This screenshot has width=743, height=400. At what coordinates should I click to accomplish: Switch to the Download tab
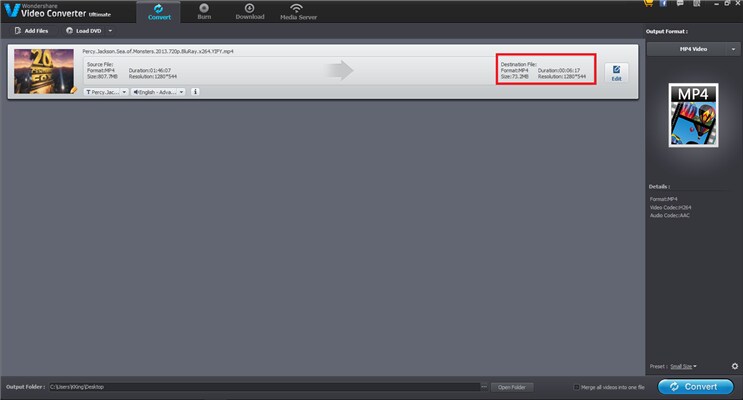coord(250,11)
